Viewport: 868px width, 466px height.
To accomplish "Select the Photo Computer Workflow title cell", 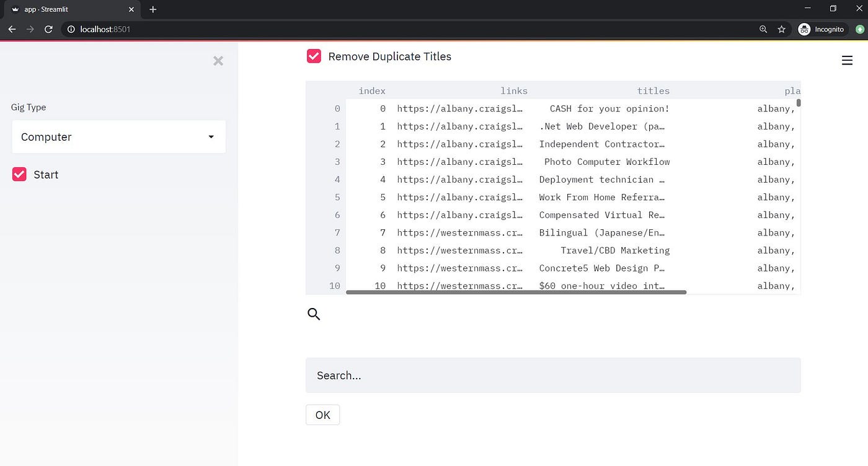I will click(x=607, y=162).
